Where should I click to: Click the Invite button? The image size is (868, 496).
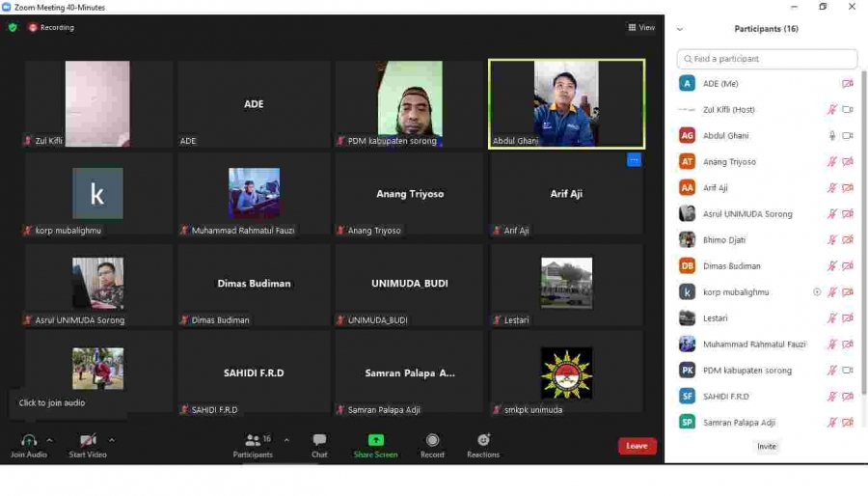(767, 447)
